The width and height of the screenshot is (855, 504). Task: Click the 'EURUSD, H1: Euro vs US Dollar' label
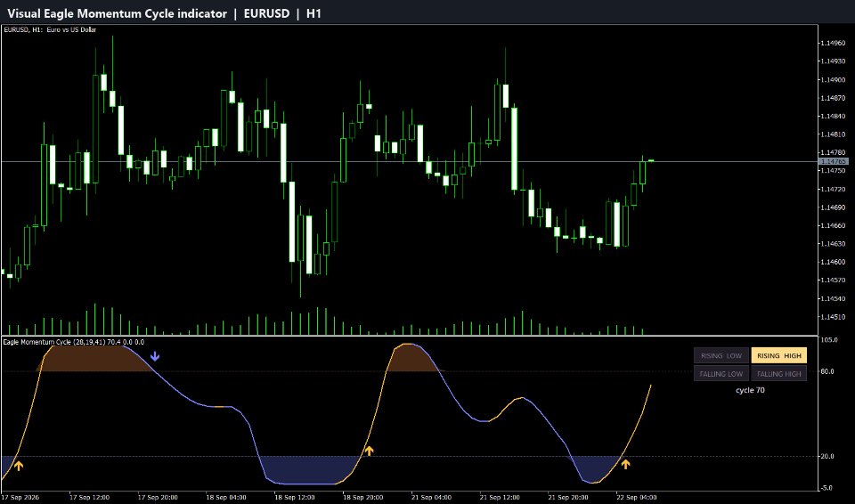tap(50, 29)
